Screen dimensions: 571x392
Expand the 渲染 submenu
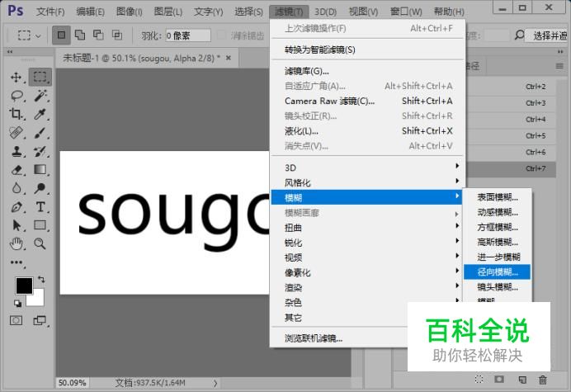coord(368,287)
